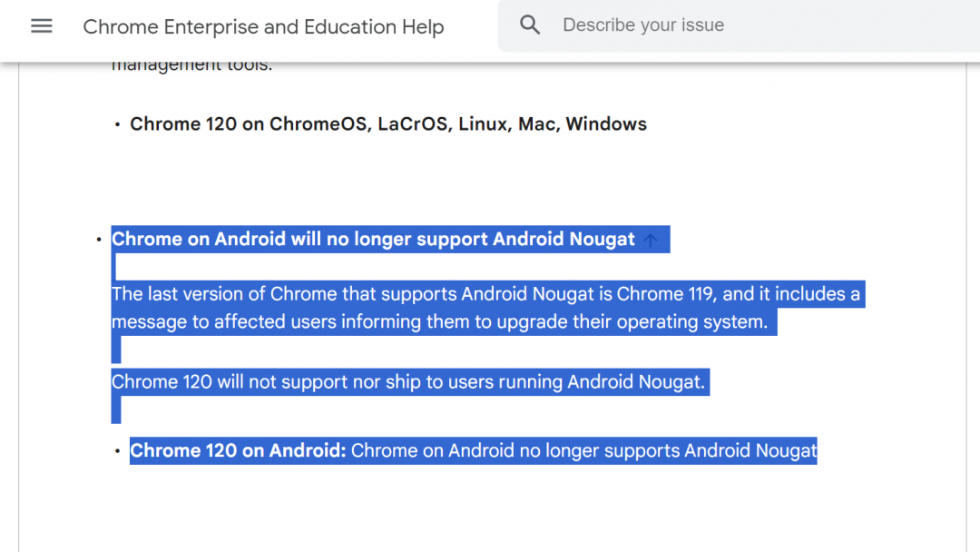Focus the 'Describe your issue' search field
Image resolution: width=980 pixels, height=552 pixels.
[726, 25]
